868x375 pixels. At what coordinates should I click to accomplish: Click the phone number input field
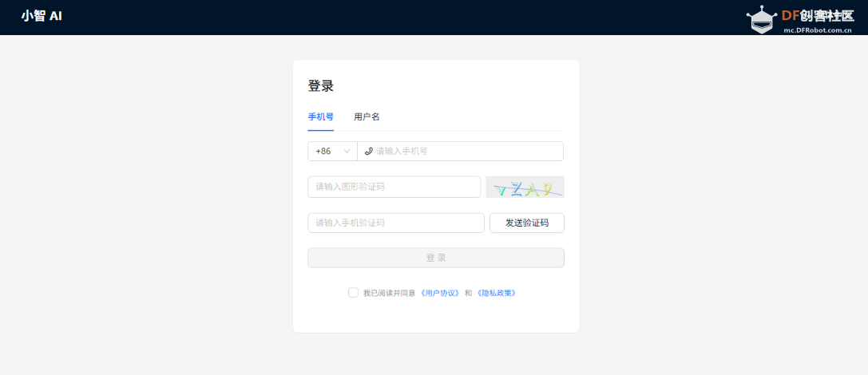tap(461, 151)
